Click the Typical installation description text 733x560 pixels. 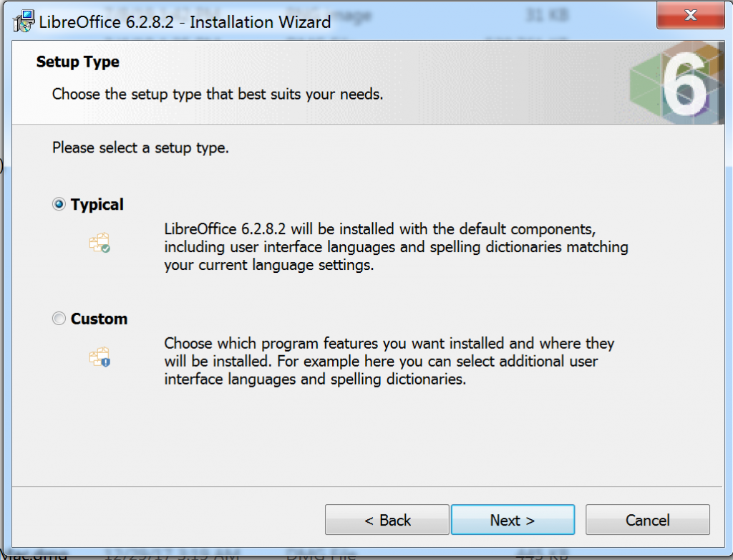point(396,247)
